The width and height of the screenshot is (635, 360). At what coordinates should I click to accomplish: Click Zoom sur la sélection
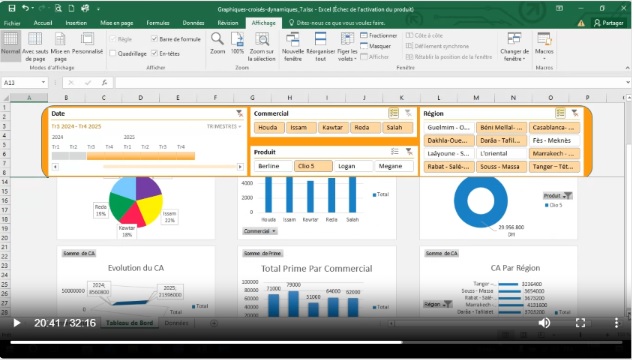pyautogui.click(x=262, y=47)
